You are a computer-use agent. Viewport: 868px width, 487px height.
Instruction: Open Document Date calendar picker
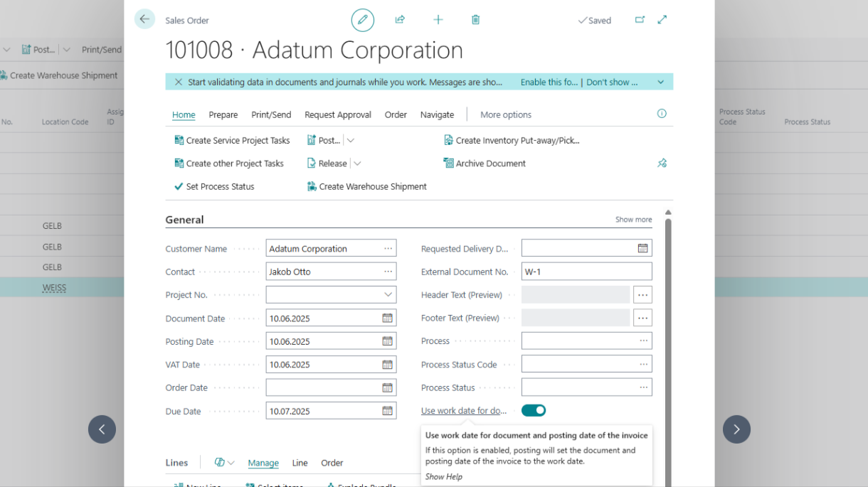point(387,318)
